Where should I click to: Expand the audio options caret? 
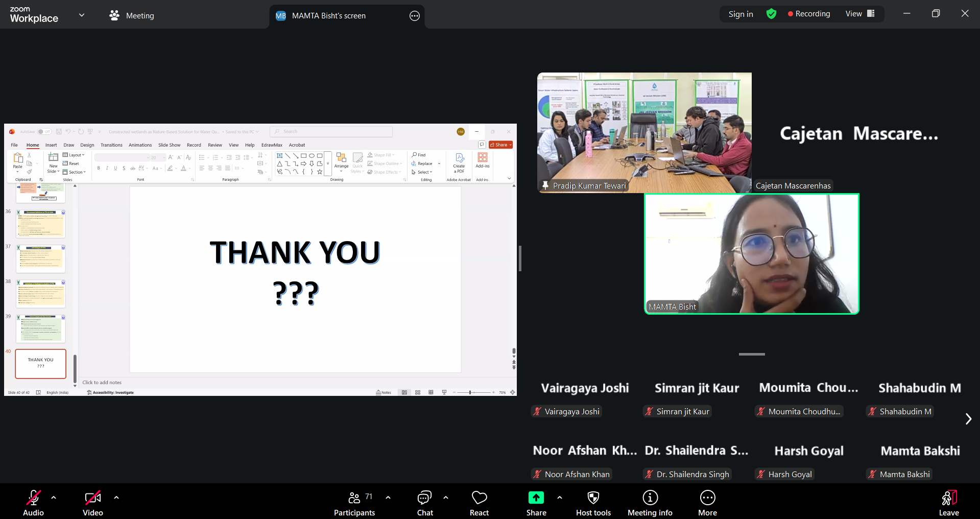(x=54, y=497)
